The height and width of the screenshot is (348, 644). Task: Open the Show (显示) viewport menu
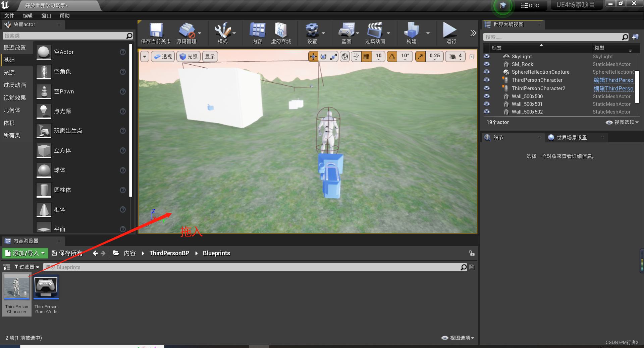[210, 57]
